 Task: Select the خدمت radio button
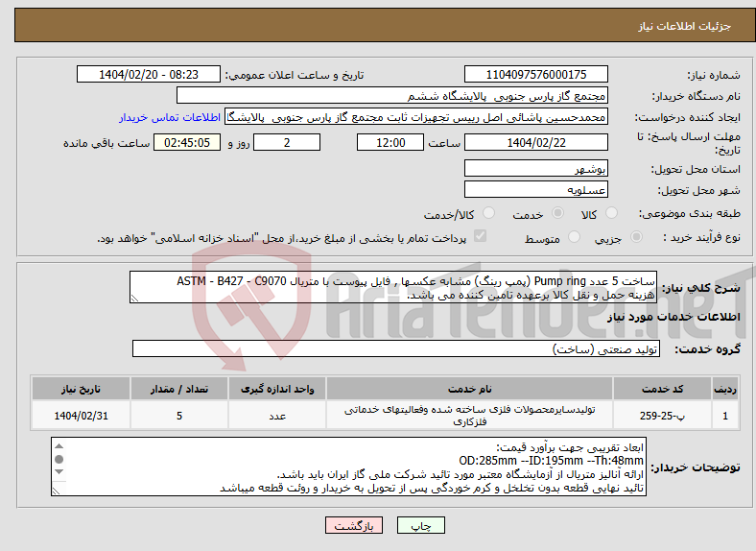click(557, 213)
